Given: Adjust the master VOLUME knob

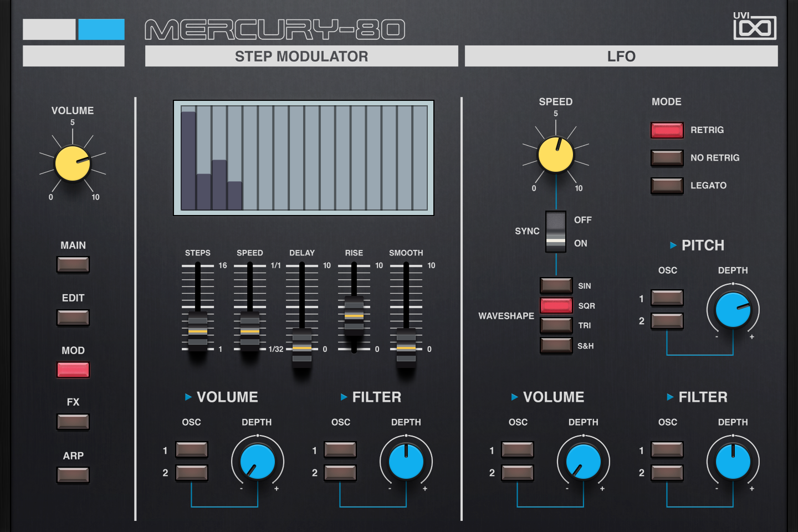Looking at the screenshot, I should 73,163.
